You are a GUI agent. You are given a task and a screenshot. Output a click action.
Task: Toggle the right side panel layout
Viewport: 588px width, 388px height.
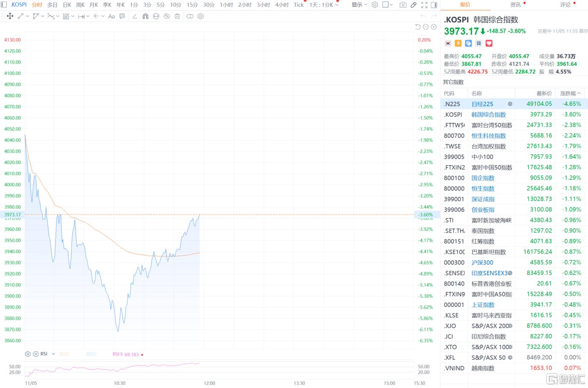[434, 5]
